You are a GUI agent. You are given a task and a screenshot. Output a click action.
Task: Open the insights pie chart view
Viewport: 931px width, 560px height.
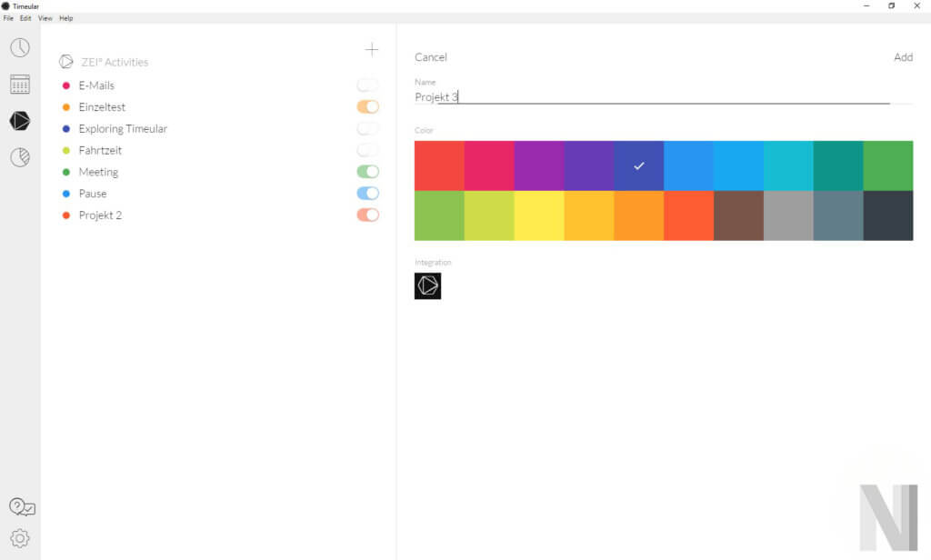coord(19,157)
